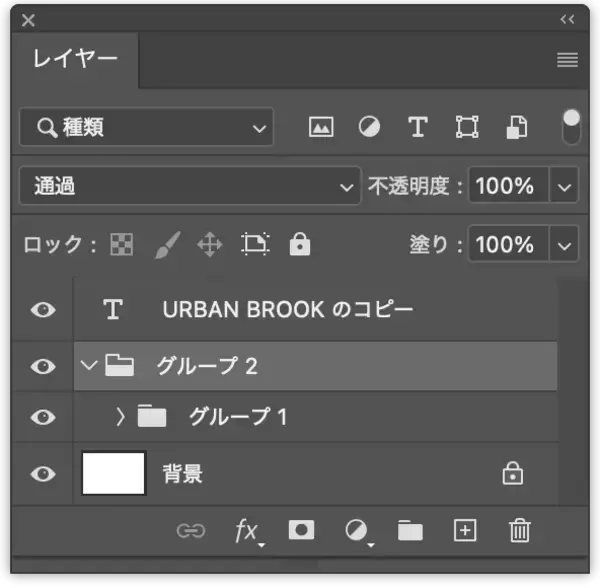Hide the URBAN BROOK のコピー layer
Viewport: 600px width, 588px height.
pyautogui.click(x=43, y=309)
